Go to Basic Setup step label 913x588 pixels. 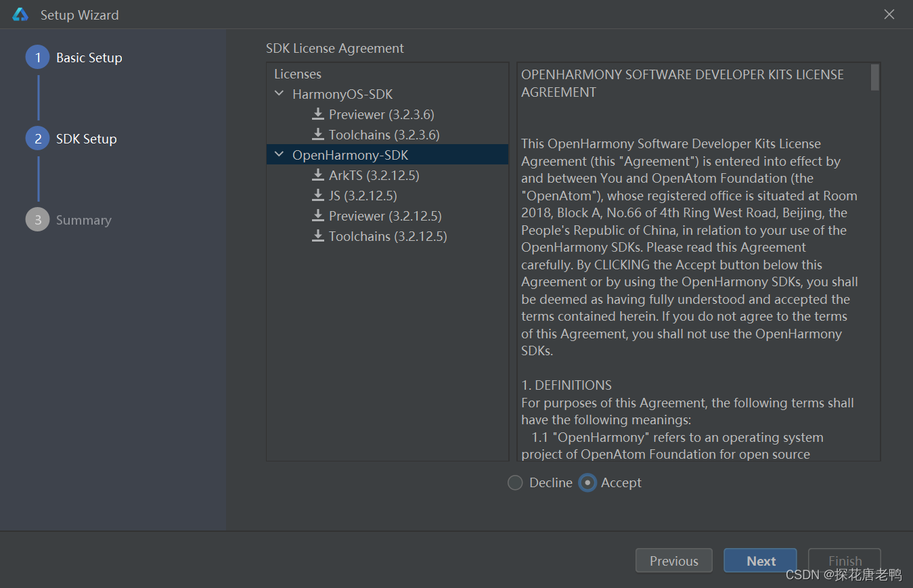(x=89, y=58)
